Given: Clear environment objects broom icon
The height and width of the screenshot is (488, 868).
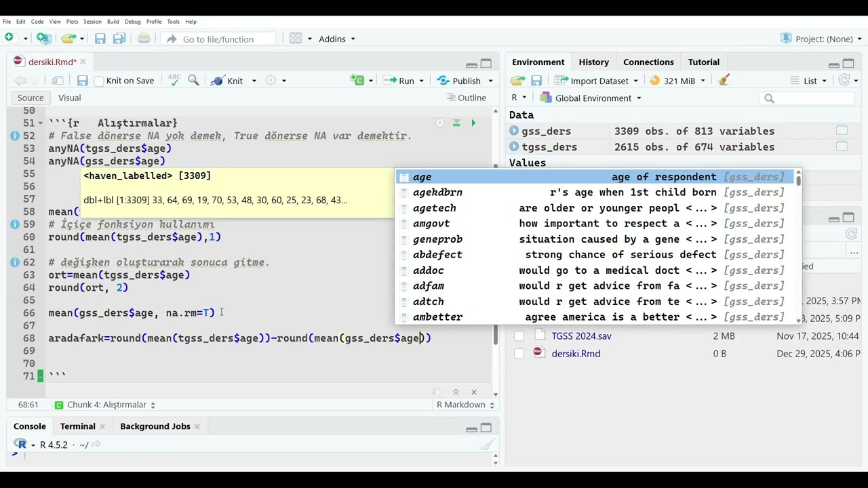Looking at the screenshot, I should [x=724, y=80].
